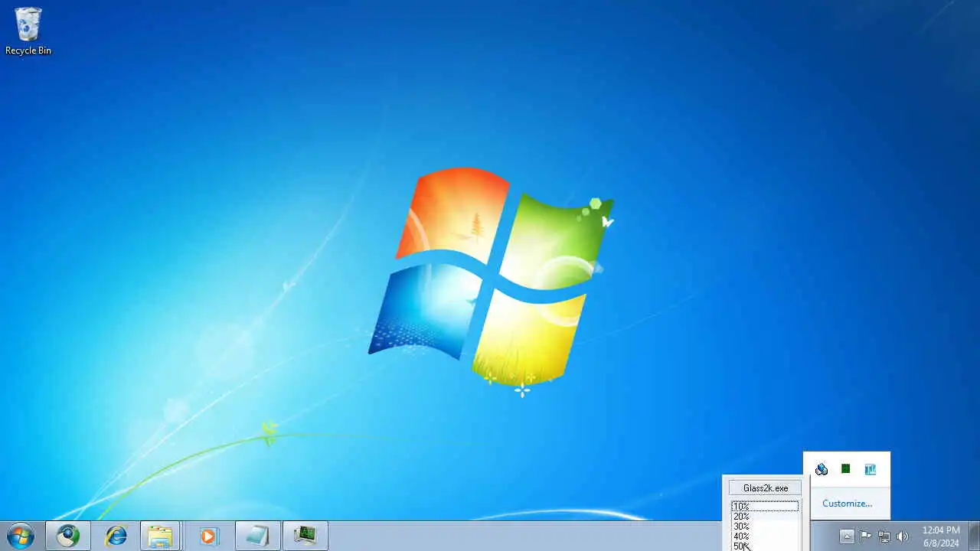Select 30% transparency in Glass2k menu

(765, 527)
